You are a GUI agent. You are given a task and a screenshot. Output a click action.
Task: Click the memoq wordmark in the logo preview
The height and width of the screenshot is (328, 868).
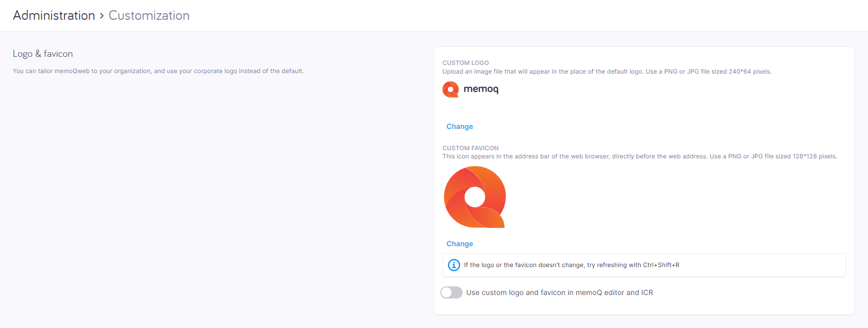(481, 89)
